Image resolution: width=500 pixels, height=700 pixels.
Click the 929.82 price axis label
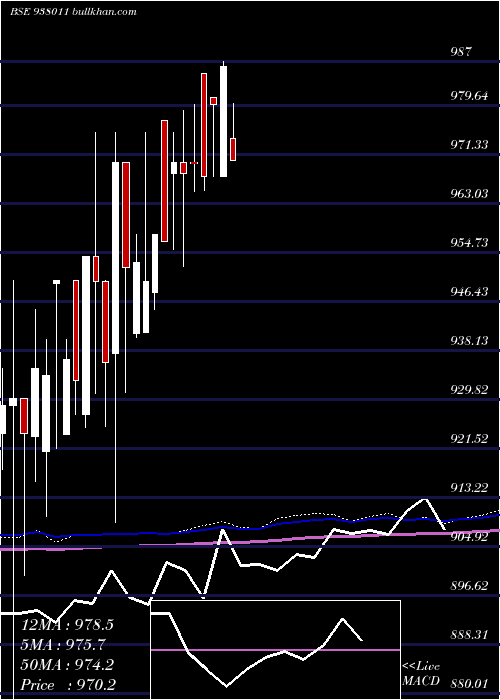(x=469, y=390)
